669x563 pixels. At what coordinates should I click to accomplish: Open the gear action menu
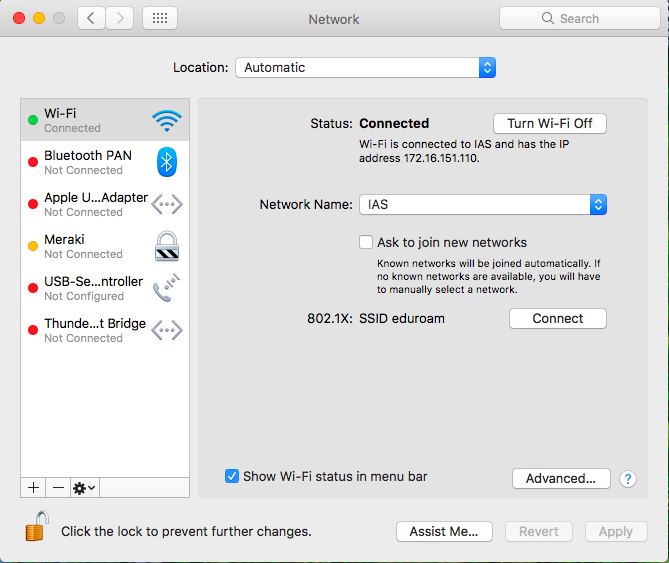pos(85,487)
